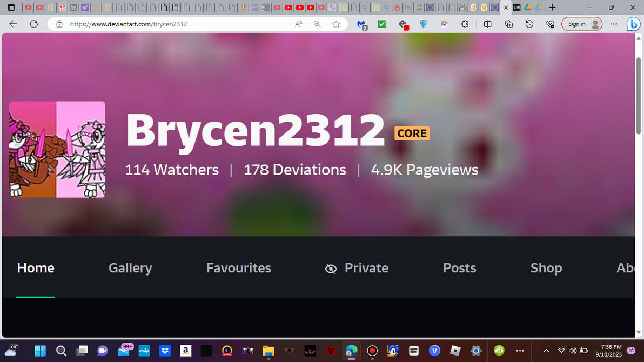Open the Amazon taskbar icon
644x362 pixels.
pos(186,351)
